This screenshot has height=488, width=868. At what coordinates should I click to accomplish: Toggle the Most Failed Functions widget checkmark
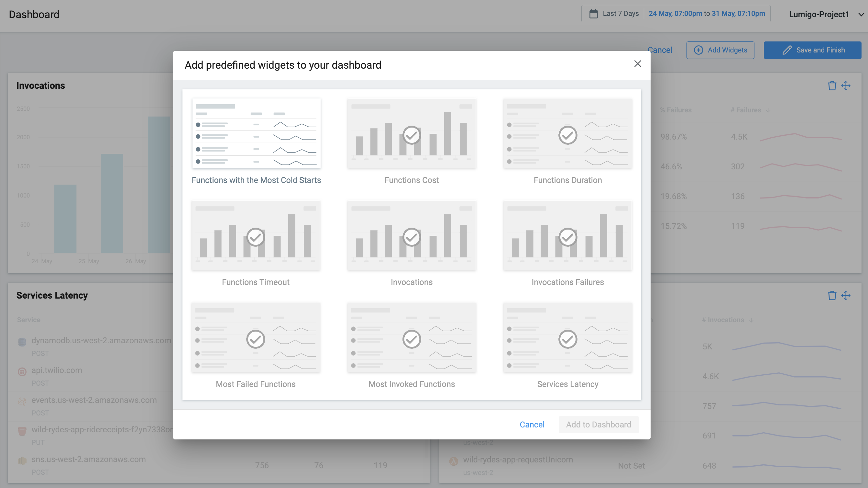pos(255,339)
